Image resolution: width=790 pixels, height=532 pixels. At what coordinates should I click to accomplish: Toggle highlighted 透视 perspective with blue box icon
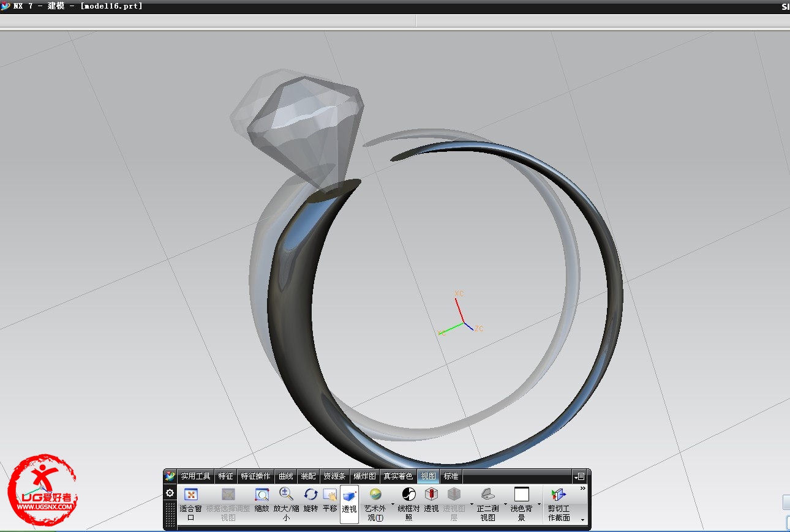(349, 504)
